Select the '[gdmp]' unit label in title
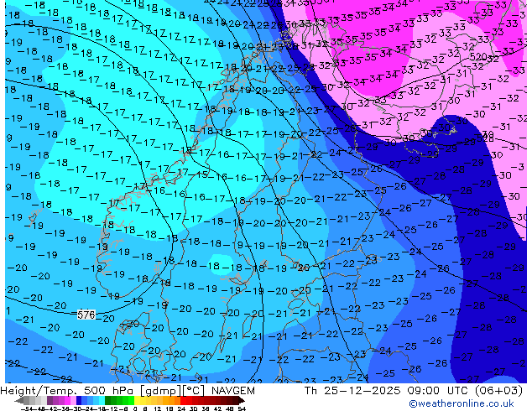532x411 pixels. point(161,391)
